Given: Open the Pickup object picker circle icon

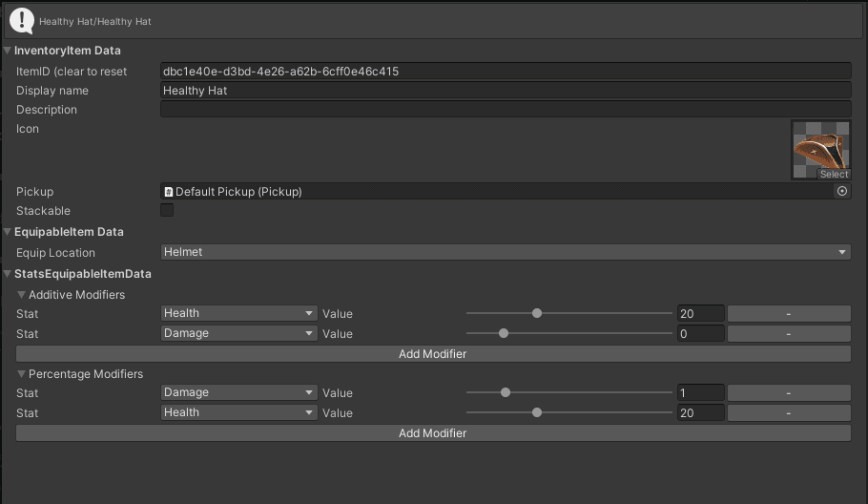Looking at the screenshot, I should (x=842, y=191).
